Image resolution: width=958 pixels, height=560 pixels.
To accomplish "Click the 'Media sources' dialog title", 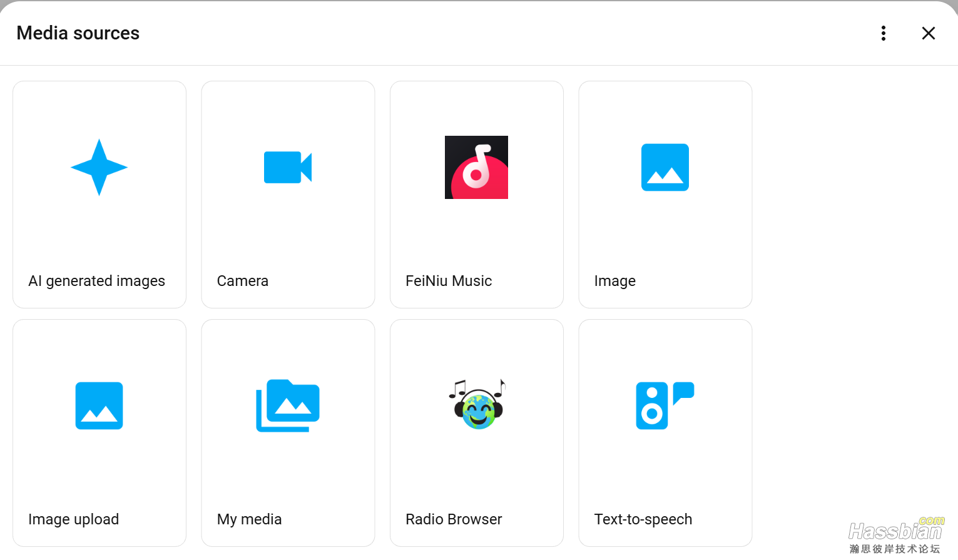I will (x=78, y=33).
